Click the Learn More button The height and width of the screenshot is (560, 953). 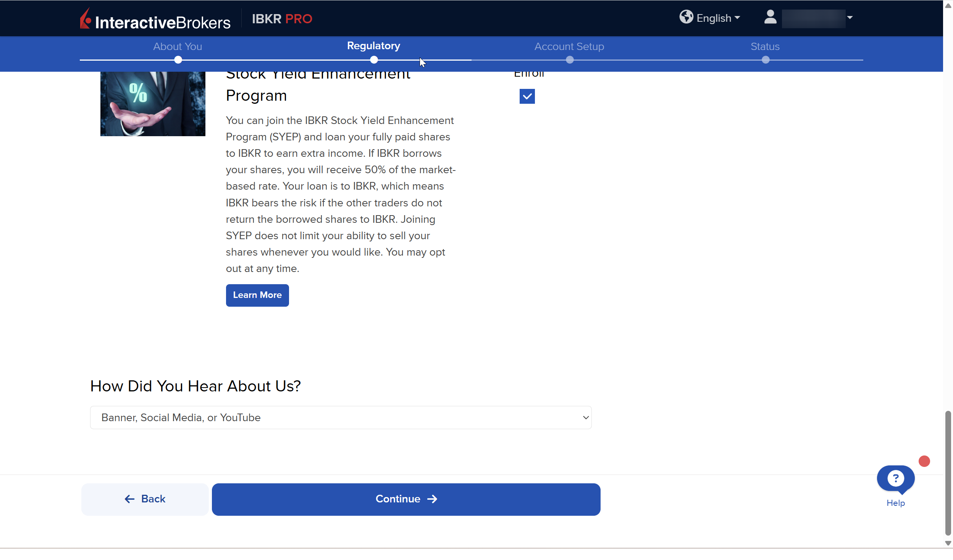[257, 295]
